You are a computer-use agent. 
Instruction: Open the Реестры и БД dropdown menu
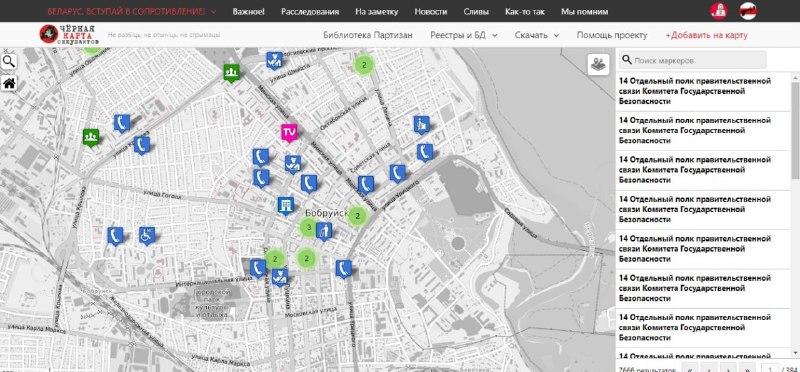coord(464,35)
